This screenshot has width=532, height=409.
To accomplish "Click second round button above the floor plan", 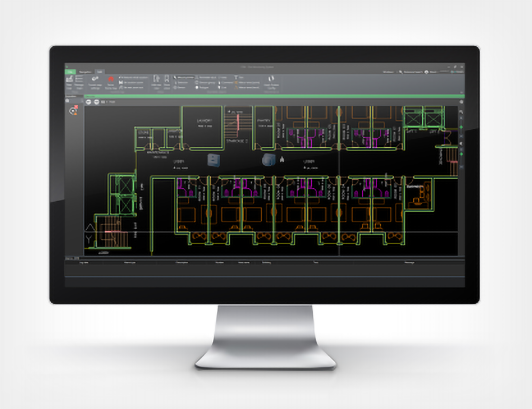I will [97, 102].
